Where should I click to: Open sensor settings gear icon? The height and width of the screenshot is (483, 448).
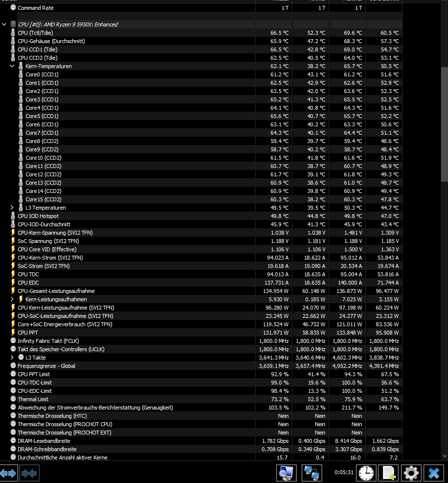coord(411,473)
